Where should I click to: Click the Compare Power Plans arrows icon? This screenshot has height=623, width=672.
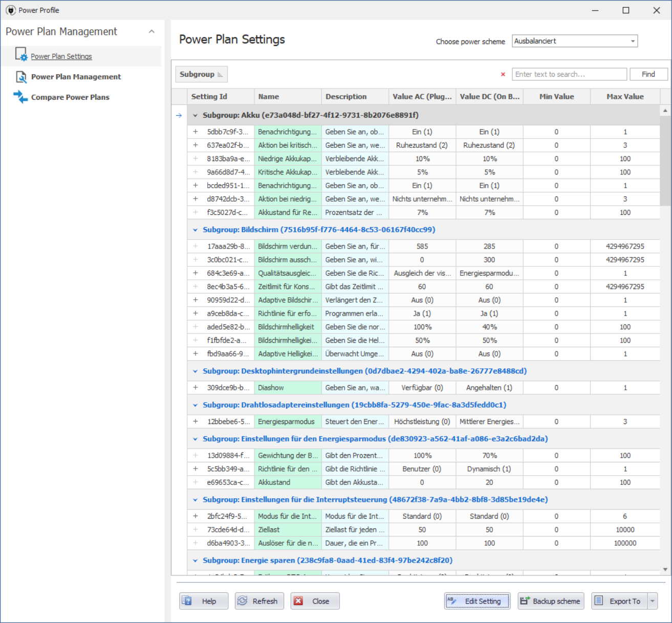(20, 97)
